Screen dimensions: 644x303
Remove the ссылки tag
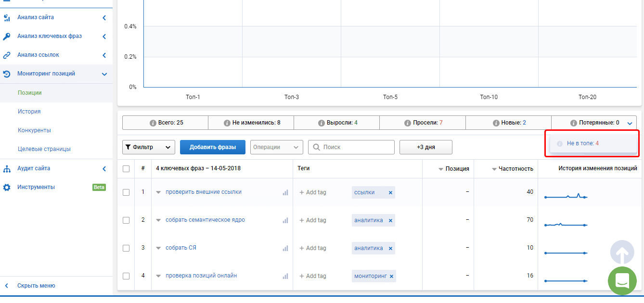tap(390, 192)
